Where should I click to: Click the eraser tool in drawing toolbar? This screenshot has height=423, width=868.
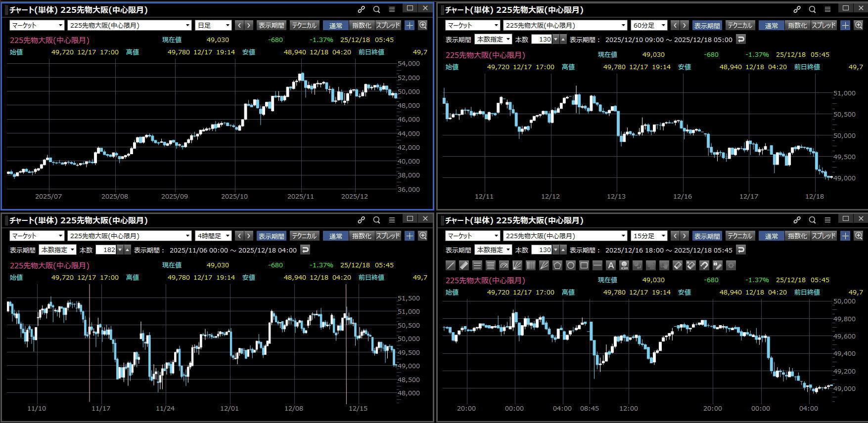tap(678, 266)
